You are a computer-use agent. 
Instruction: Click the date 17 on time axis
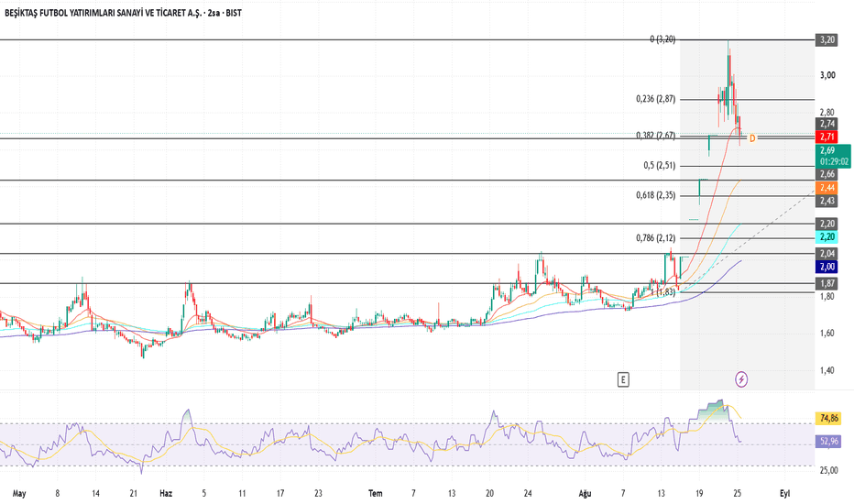(x=280, y=494)
